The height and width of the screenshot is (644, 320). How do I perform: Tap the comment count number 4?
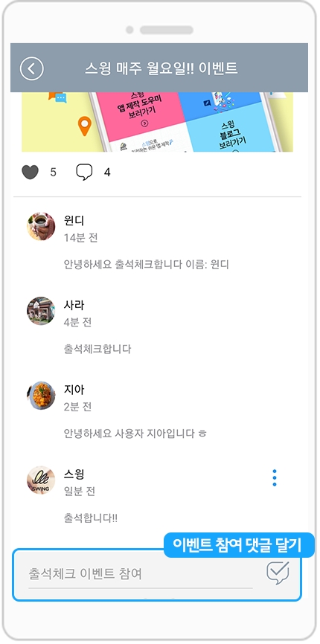(107, 173)
